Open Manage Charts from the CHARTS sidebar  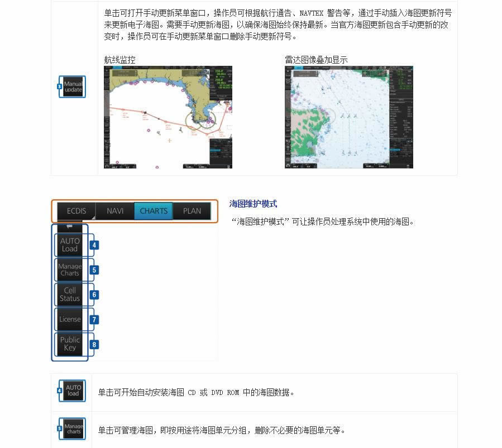(70, 269)
